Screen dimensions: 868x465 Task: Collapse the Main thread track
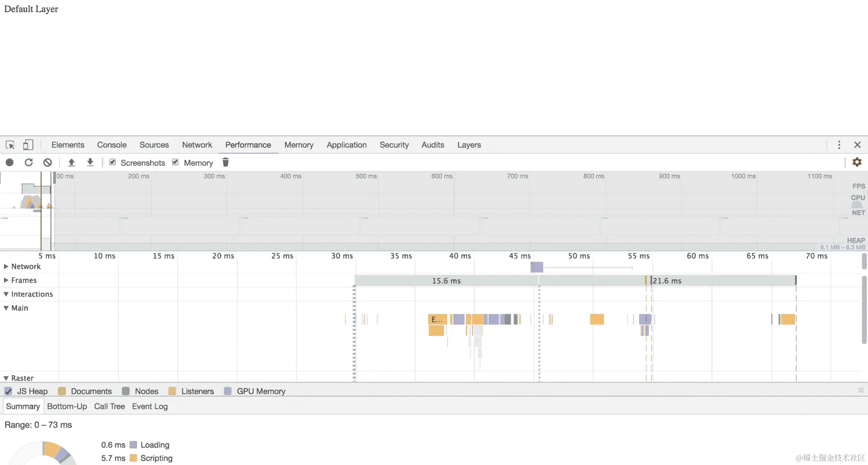(6, 308)
